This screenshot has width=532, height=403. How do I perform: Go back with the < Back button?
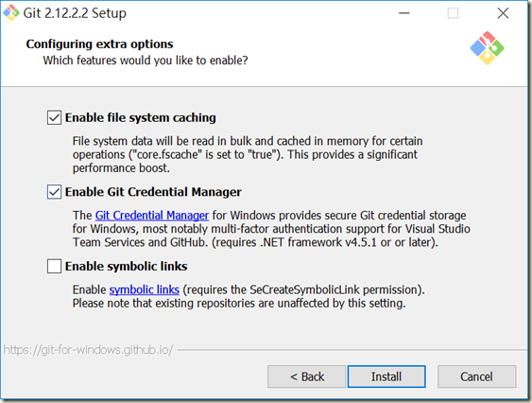pos(306,377)
